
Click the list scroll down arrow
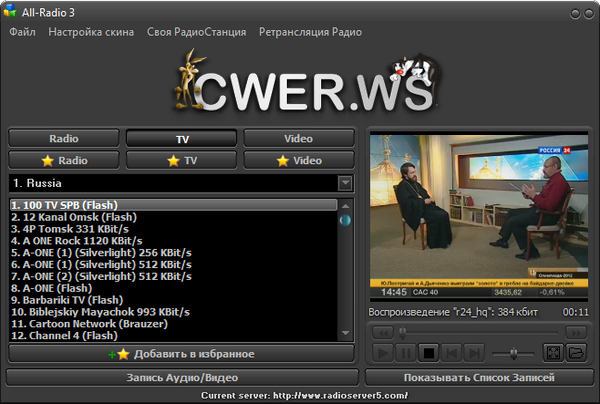coord(345,333)
